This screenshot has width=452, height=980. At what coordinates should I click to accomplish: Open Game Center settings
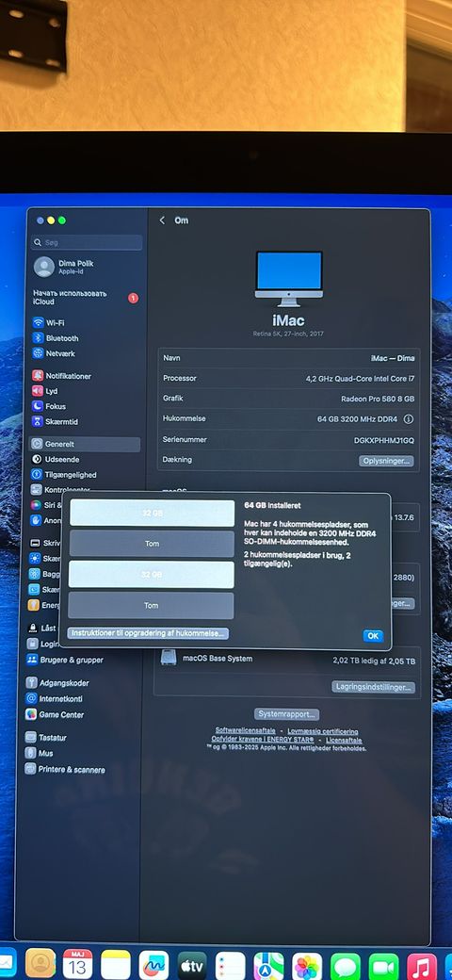click(x=55, y=714)
